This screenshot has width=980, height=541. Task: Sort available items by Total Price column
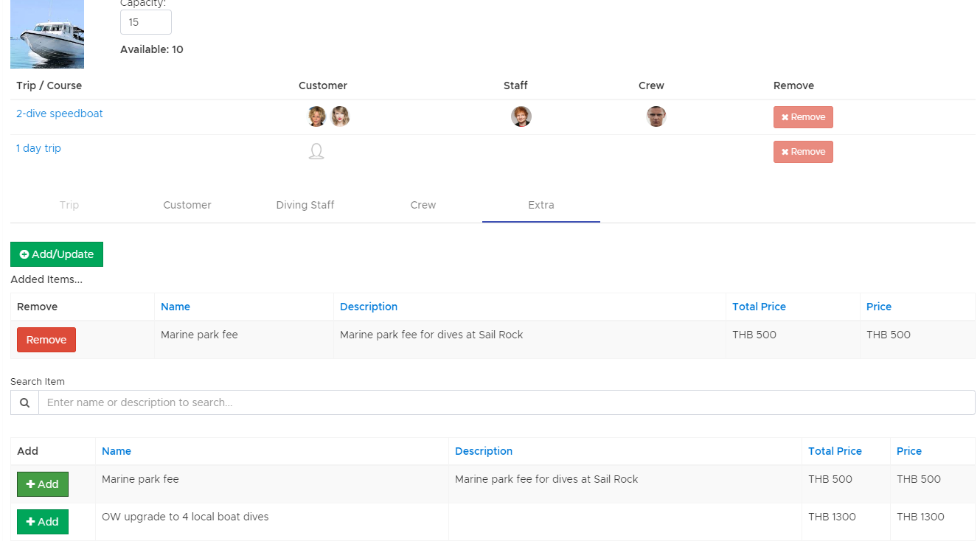(x=835, y=451)
